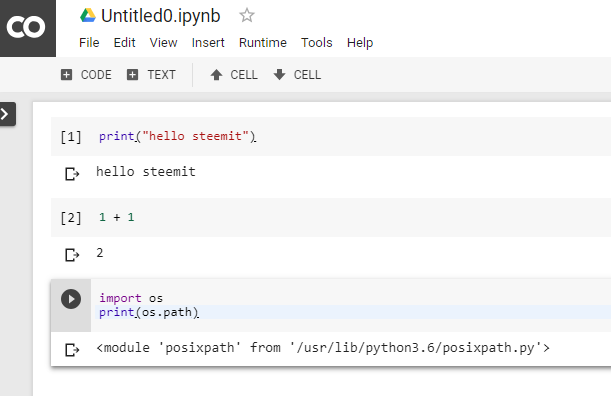Viewport: 611px width, 396px height.
Task: Click the Untitled0.ipynb notebook title
Action: pos(161,16)
